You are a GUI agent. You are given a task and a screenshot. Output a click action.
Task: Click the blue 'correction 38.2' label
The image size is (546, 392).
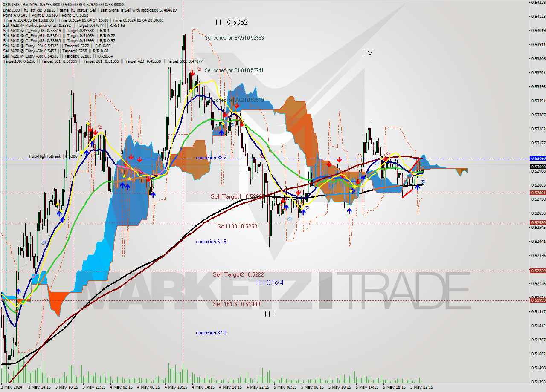[211, 158]
